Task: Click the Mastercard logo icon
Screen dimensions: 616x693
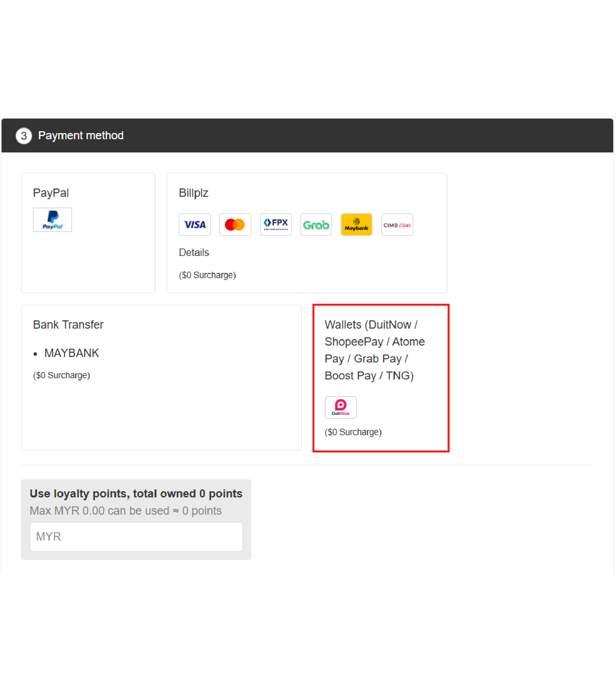Action: click(235, 225)
